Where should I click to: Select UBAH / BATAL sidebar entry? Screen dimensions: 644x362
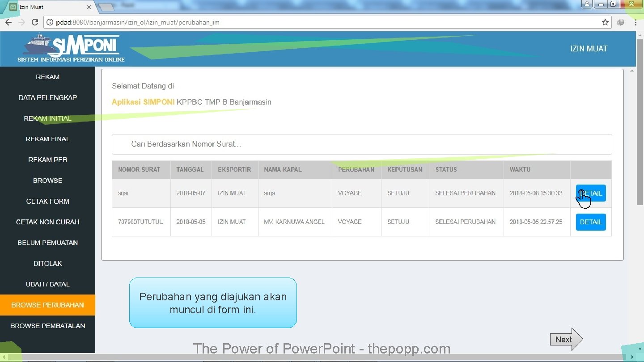tap(47, 284)
